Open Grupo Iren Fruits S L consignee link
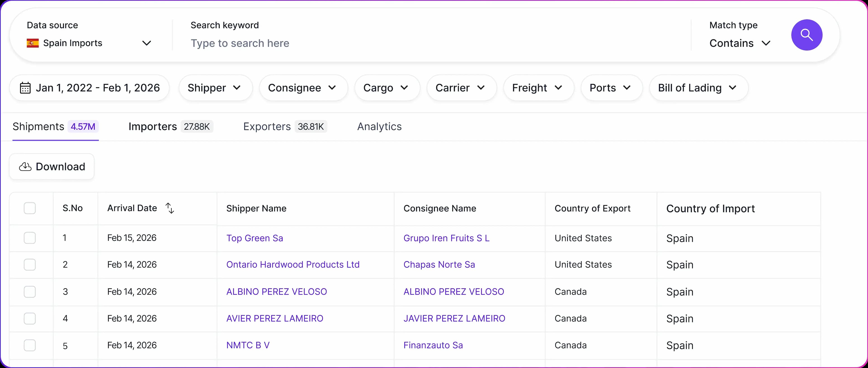This screenshot has height=368, width=868. (446, 238)
